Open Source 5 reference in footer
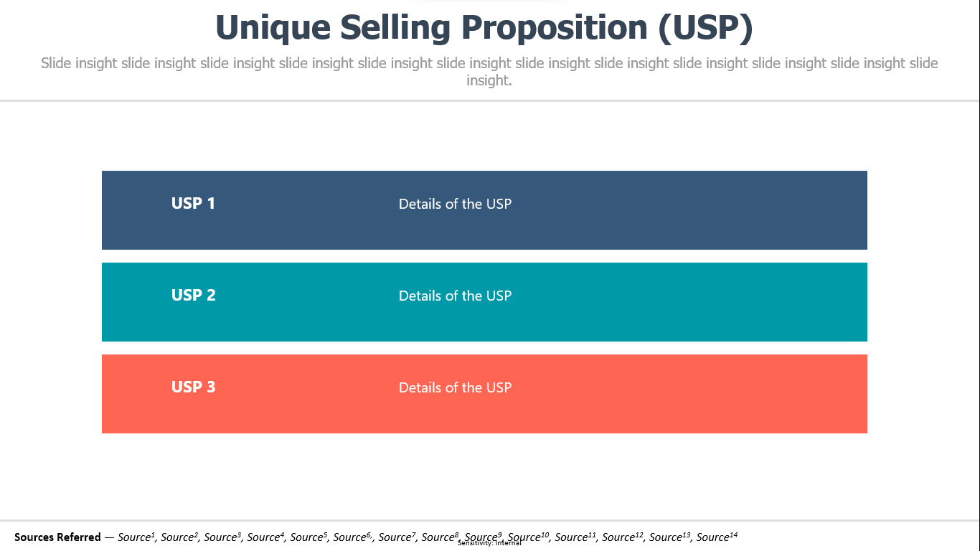The image size is (980, 551). click(x=309, y=537)
